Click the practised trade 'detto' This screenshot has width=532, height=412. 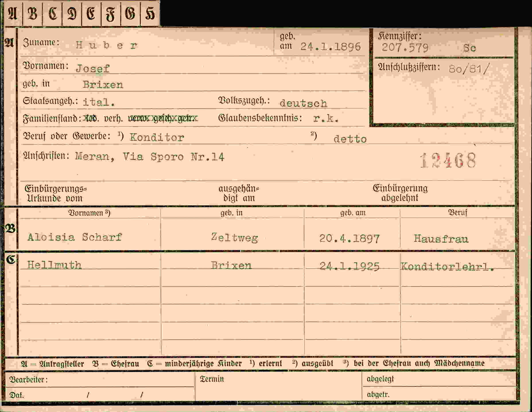[x=350, y=139]
